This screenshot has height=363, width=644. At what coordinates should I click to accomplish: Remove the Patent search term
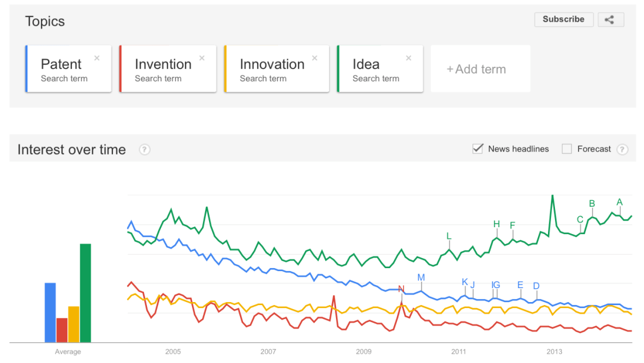(97, 58)
